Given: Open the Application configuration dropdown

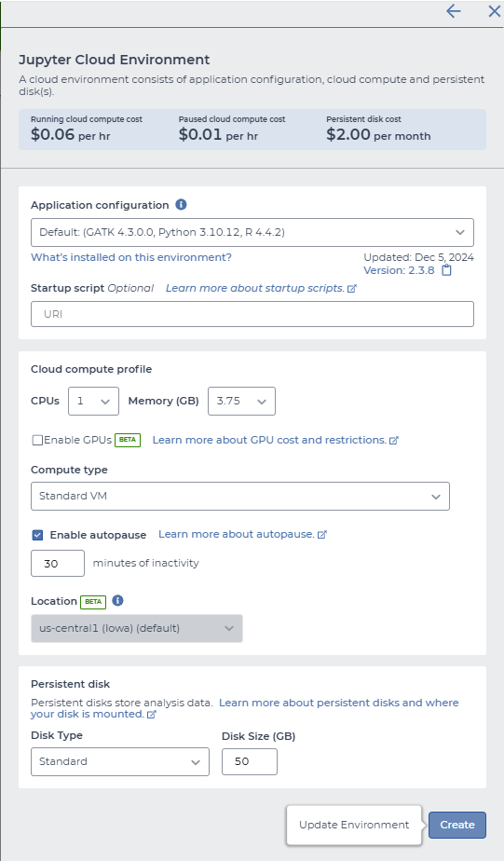Looking at the screenshot, I should 252,232.
